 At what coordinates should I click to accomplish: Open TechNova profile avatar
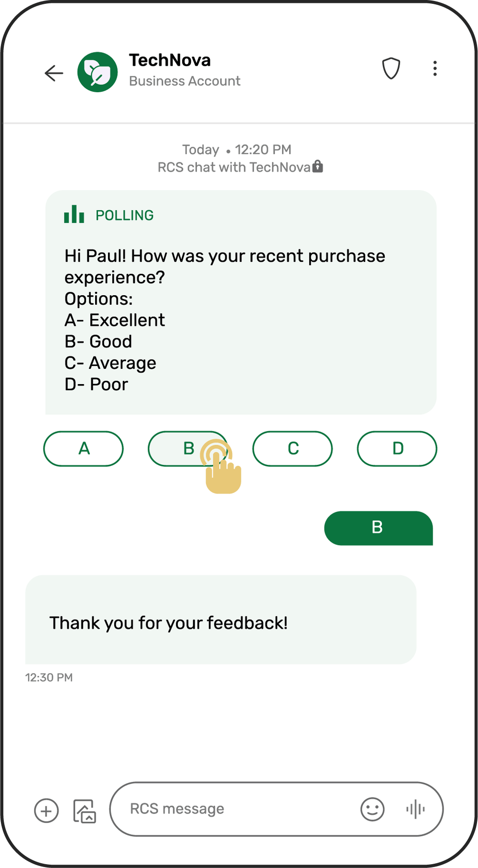point(98,72)
